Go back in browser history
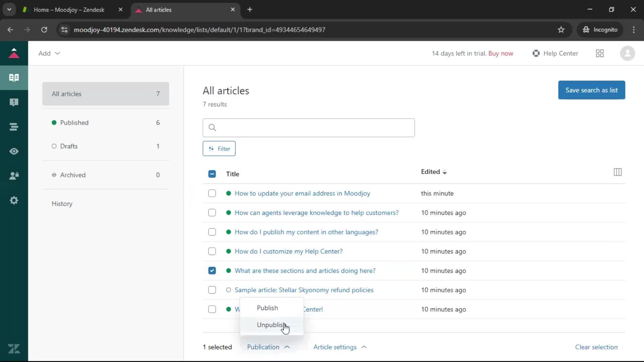Screen dimensions: 644x362 pos(10,29)
